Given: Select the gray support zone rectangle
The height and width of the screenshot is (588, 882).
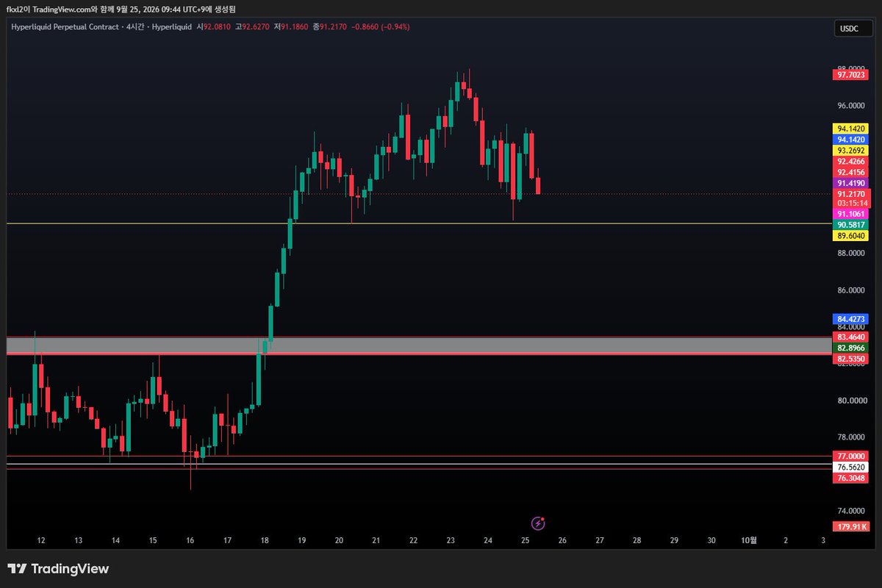Looking at the screenshot, I should coord(419,345).
